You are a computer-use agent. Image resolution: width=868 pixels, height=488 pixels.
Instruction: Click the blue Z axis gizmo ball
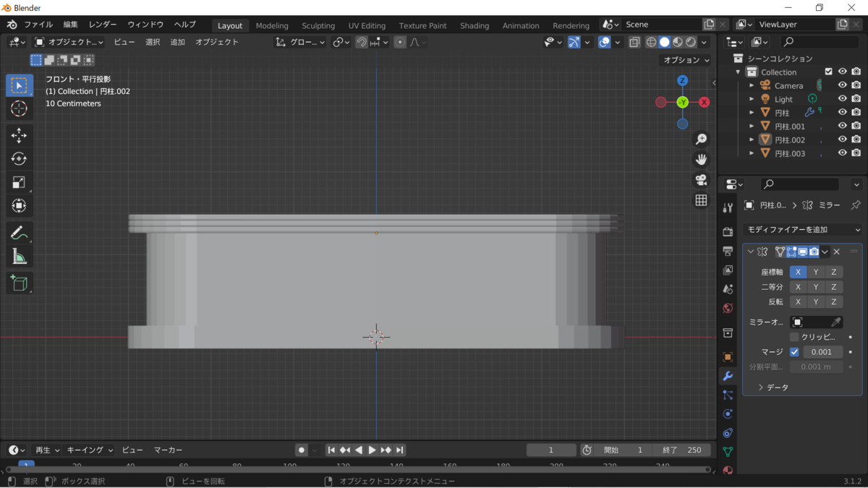pos(682,80)
